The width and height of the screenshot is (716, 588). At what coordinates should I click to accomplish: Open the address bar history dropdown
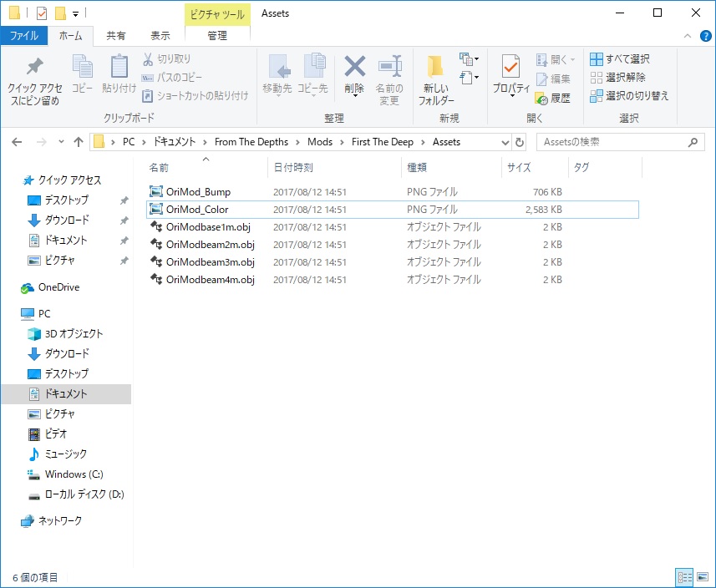(505, 142)
